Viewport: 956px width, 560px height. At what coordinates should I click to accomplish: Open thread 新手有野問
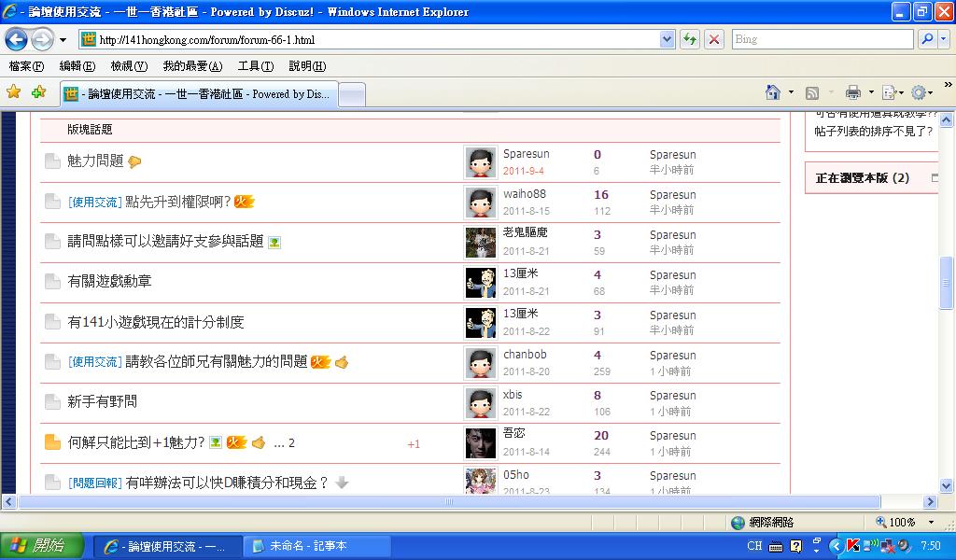[102, 402]
